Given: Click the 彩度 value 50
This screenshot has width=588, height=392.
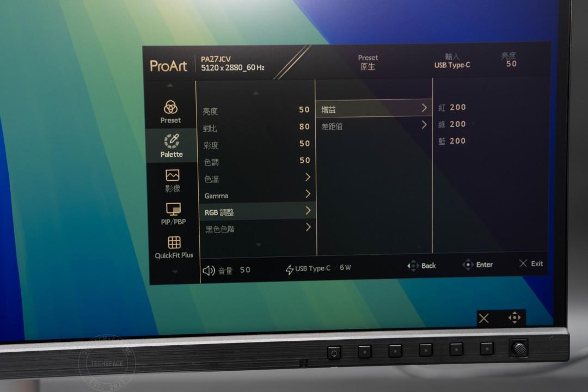Looking at the screenshot, I should (x=305, y=144).
